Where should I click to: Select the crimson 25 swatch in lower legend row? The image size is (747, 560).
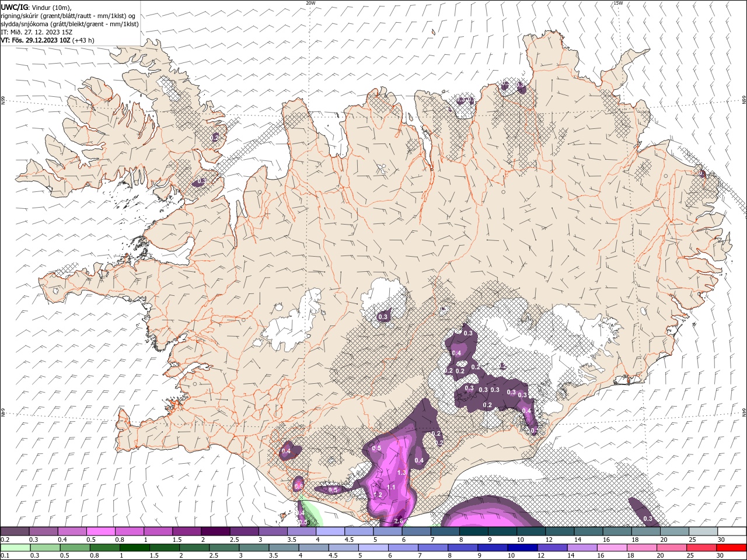[701, 548]
